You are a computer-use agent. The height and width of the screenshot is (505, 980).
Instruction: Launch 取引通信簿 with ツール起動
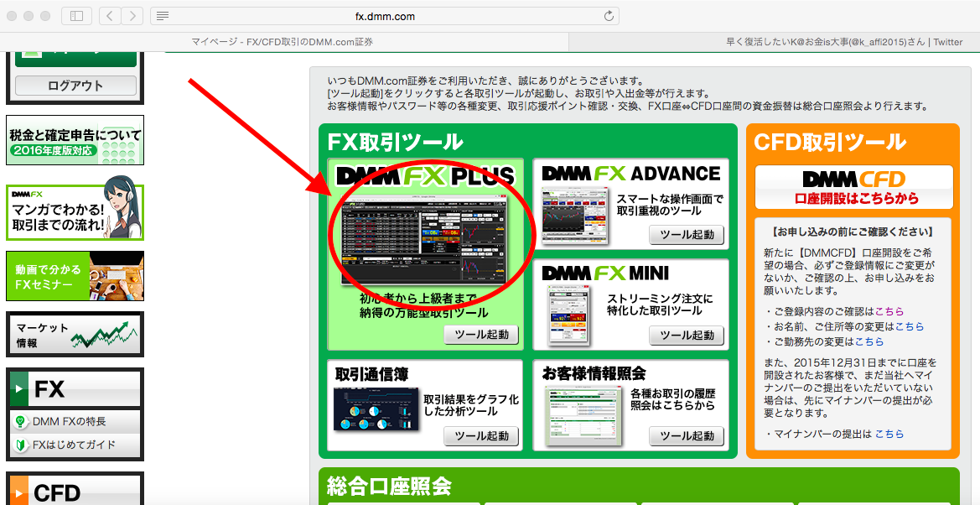pyautogui.click(x=481, y=435)
